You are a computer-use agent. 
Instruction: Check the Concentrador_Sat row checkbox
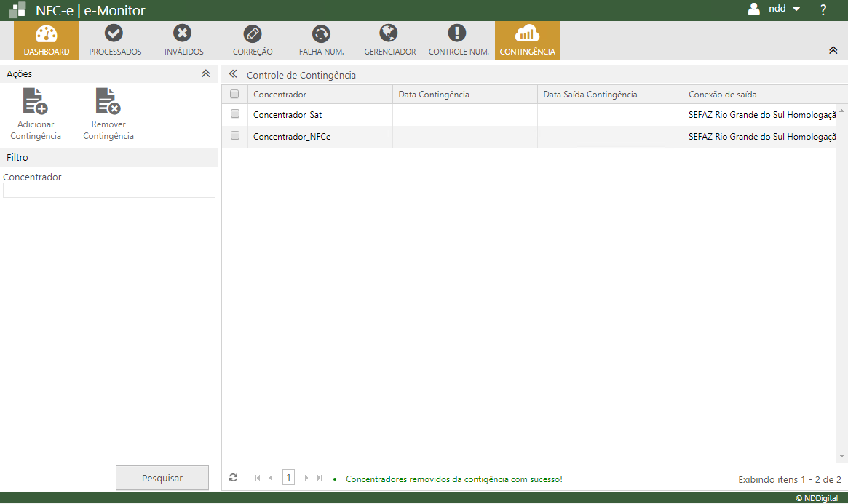pos(234,113)
